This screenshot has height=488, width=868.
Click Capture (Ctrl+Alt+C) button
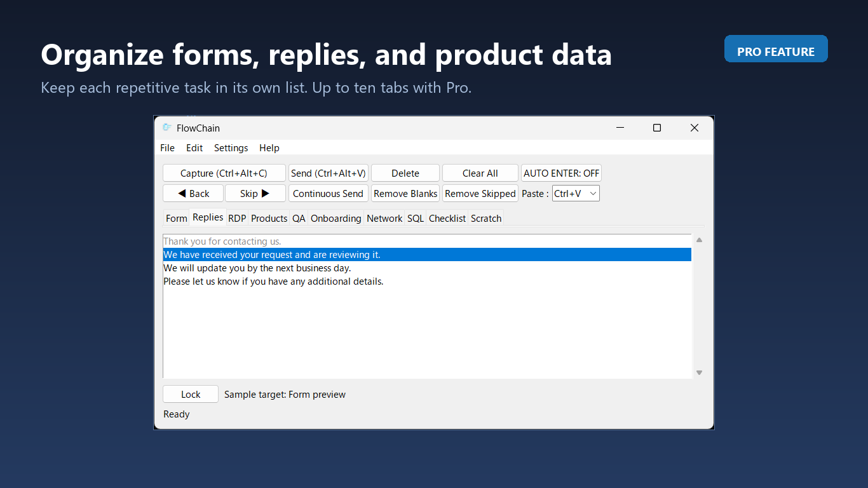(224, 173)
